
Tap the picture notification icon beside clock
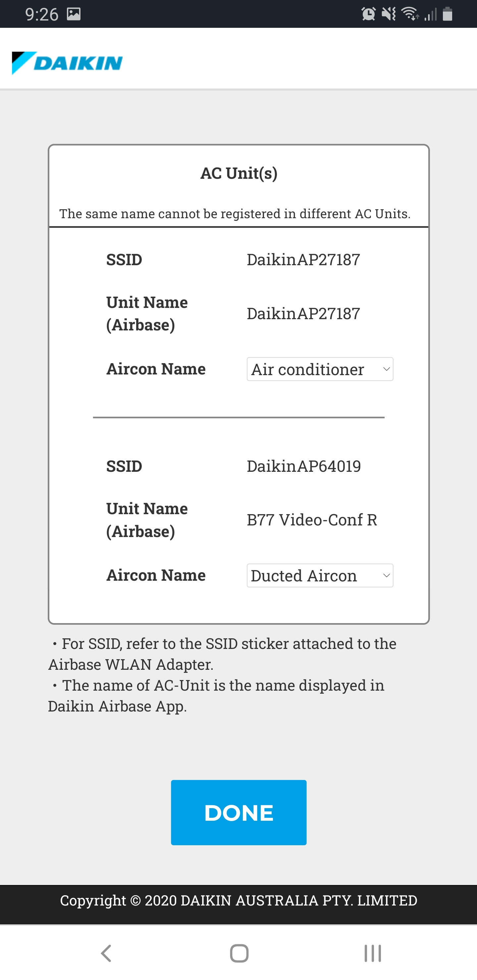tap(74, 14)
